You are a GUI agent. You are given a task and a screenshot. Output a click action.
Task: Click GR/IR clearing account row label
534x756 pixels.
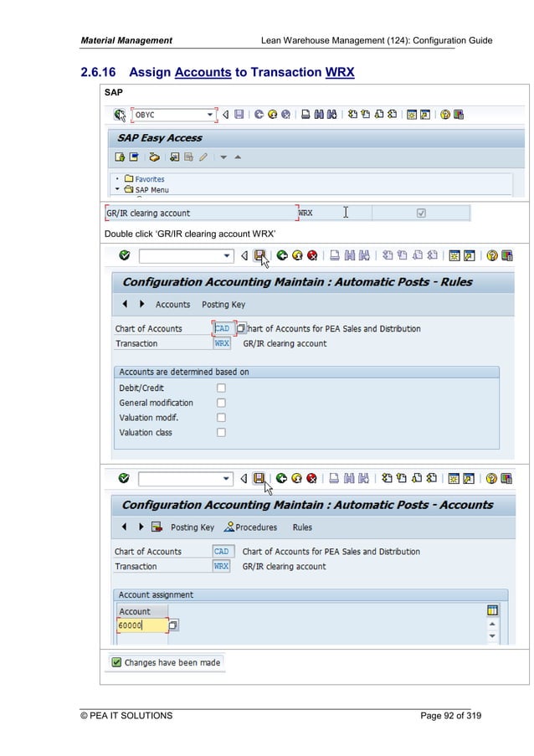[x=201, y=213]
